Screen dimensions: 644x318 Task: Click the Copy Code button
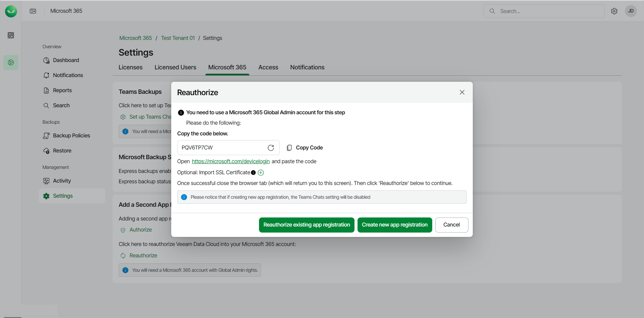(x=305, y=148)
